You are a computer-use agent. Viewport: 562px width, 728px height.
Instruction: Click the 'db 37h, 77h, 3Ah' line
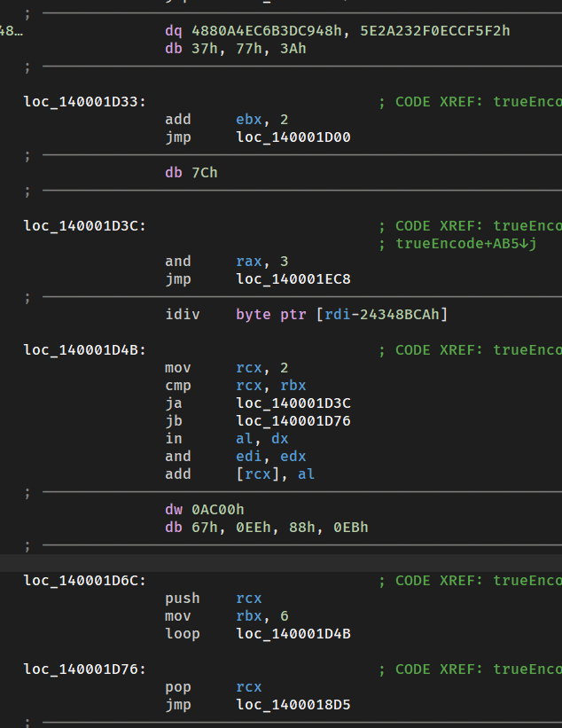[x=236, y=48]
